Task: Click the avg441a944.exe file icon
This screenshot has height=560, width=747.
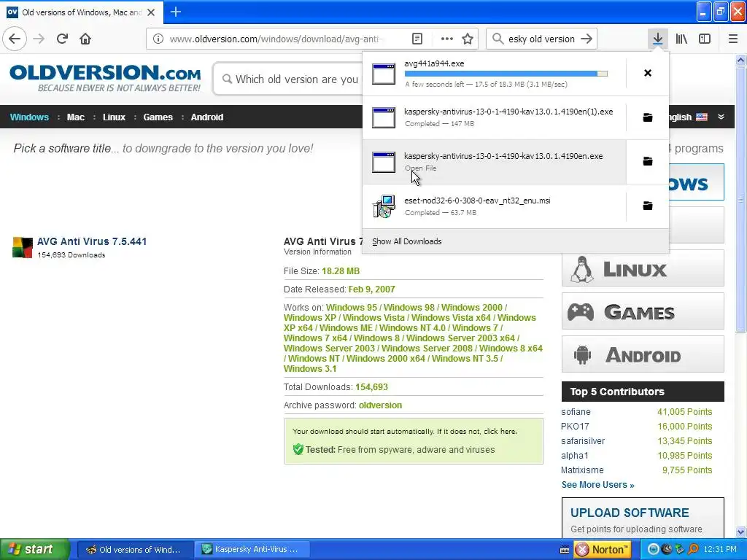Action: tap(384, 74)
